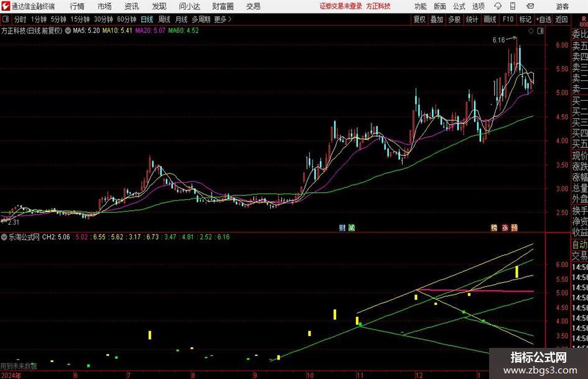This screenshot has width=588, height=379.
Task: Click the MA60: 4.52 label
Action: point(184,30)
